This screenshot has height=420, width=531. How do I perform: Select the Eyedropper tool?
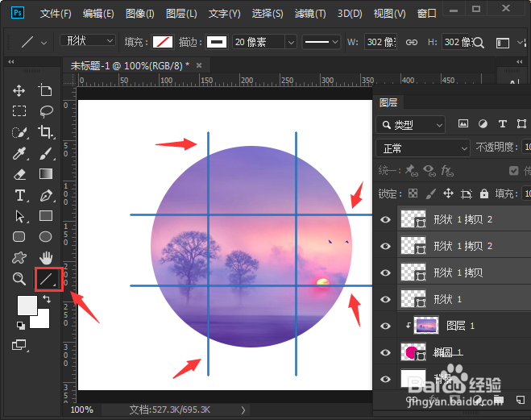click(x=19, y=153)
